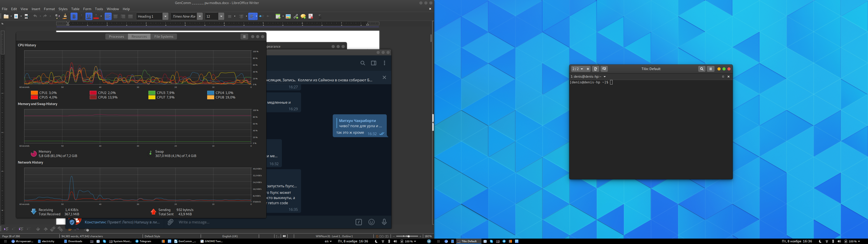Screen dimensions: 868x244
Task: Apply the red font color swatch
Action: tap(96, 16)
